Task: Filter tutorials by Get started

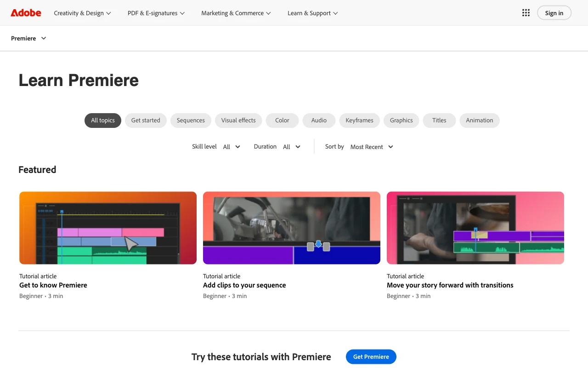Action: click(x=146, y=121)
